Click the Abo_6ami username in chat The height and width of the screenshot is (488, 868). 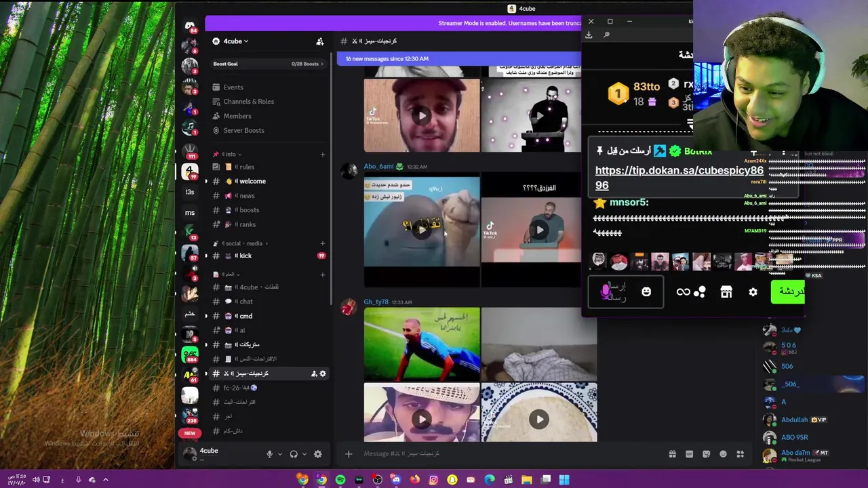coord(378,167)
